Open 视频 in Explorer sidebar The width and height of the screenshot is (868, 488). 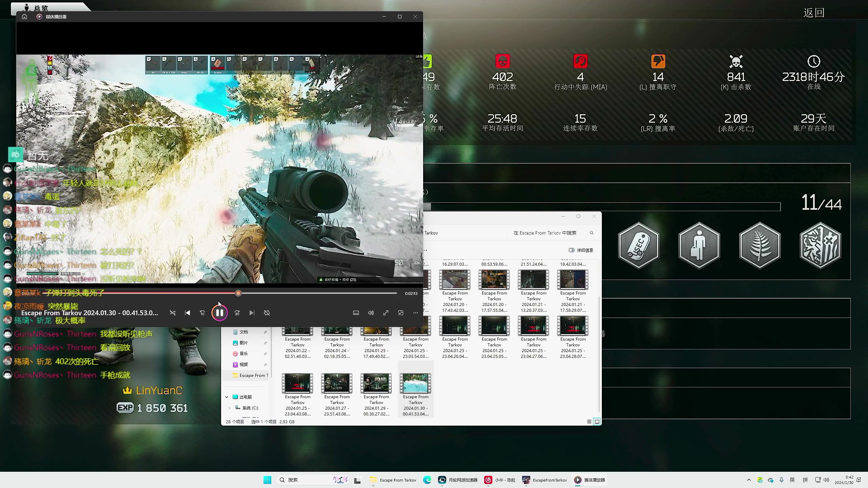[243, 364]
